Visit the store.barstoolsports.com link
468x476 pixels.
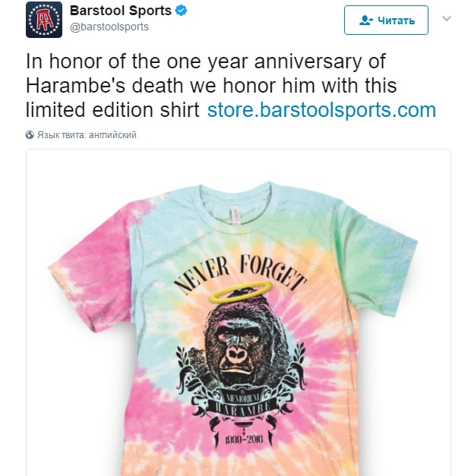coord(321,109)
